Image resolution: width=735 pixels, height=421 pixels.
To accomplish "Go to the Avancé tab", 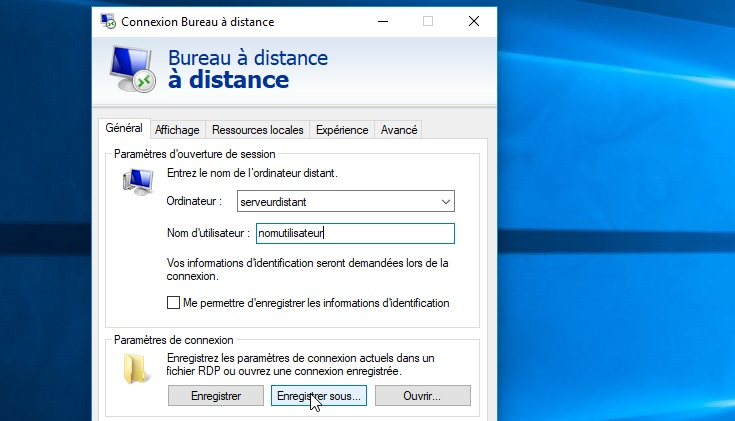I will pos(398,130).
